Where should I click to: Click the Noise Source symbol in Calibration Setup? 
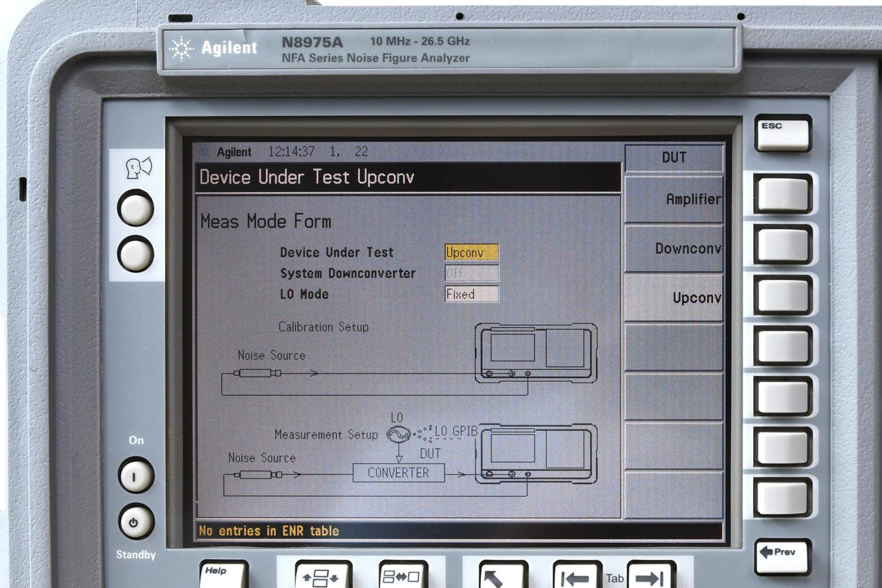click(258, 373)
